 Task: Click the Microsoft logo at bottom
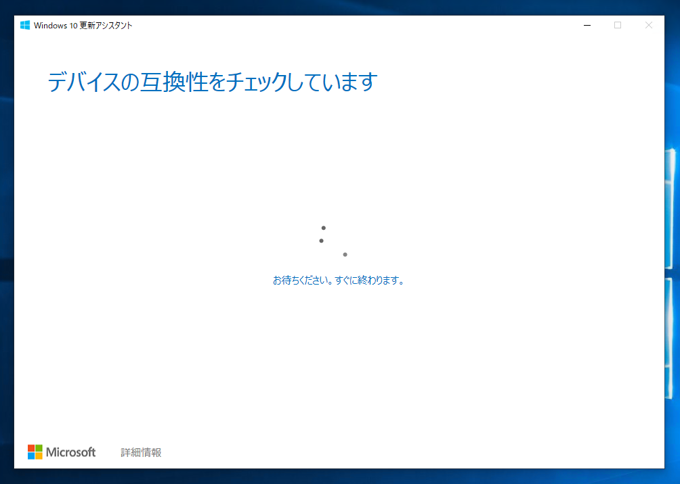coord(62,452)
